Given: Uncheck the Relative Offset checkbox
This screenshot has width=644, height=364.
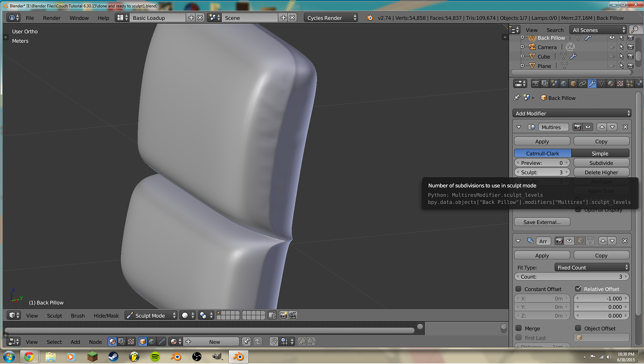Looking at the screenshot, I should (578, 289).
